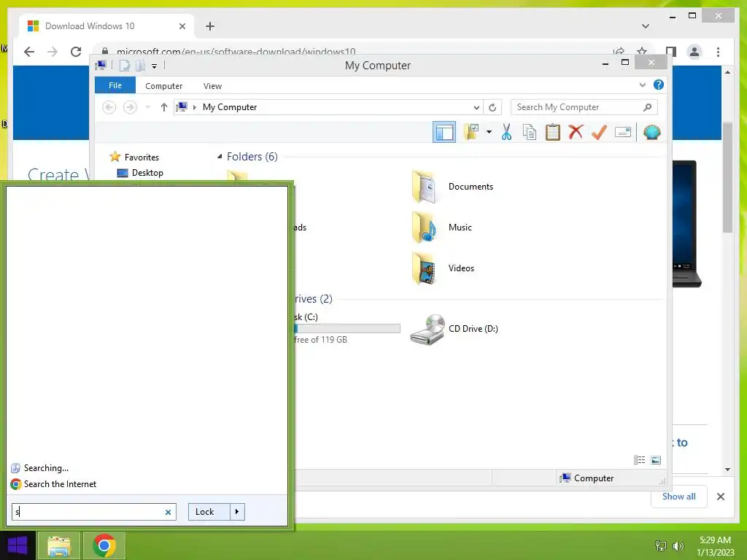This screenshot has width=747, height=560.
Task: Switch to large icons view in status bar
Action: click(x=656, y=459)
